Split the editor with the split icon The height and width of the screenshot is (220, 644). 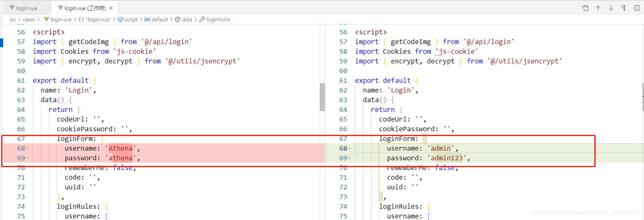point(637,8)
